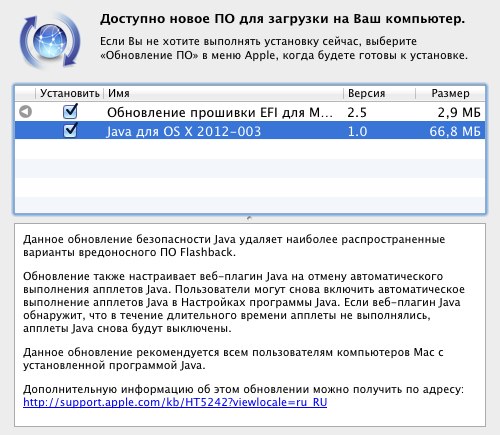Click the Flashback malware description paragraph
The height and width of the screenshot is (435, 500).
point(234,246)
